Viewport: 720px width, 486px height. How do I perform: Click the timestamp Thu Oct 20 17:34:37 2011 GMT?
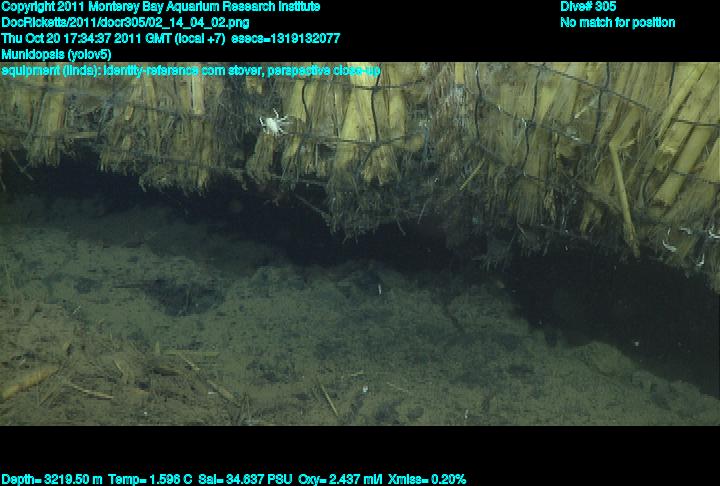(x=86, y=39)
